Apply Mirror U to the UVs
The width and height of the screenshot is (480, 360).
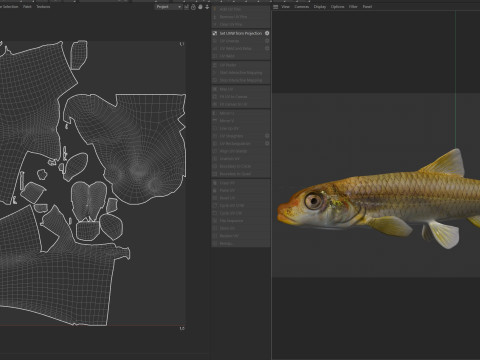tap(241, 113)
